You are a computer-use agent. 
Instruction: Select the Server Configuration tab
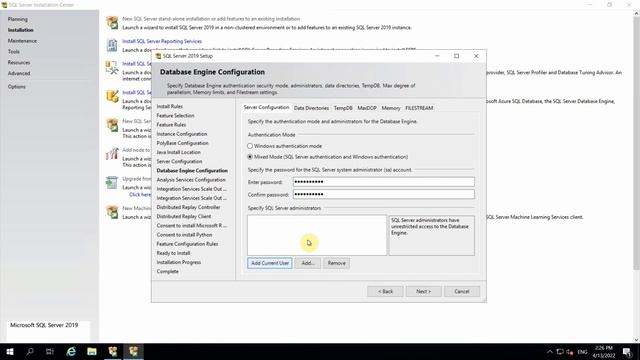pos(266,107)
